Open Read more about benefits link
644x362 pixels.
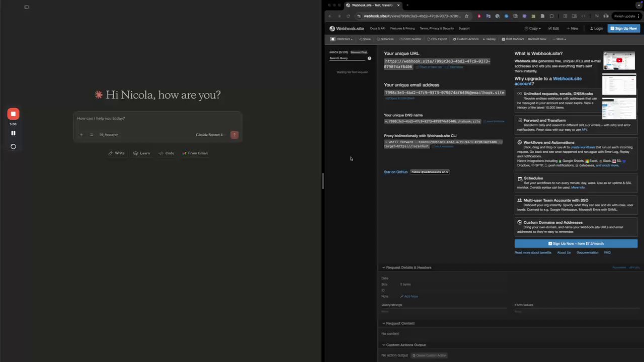533,253
